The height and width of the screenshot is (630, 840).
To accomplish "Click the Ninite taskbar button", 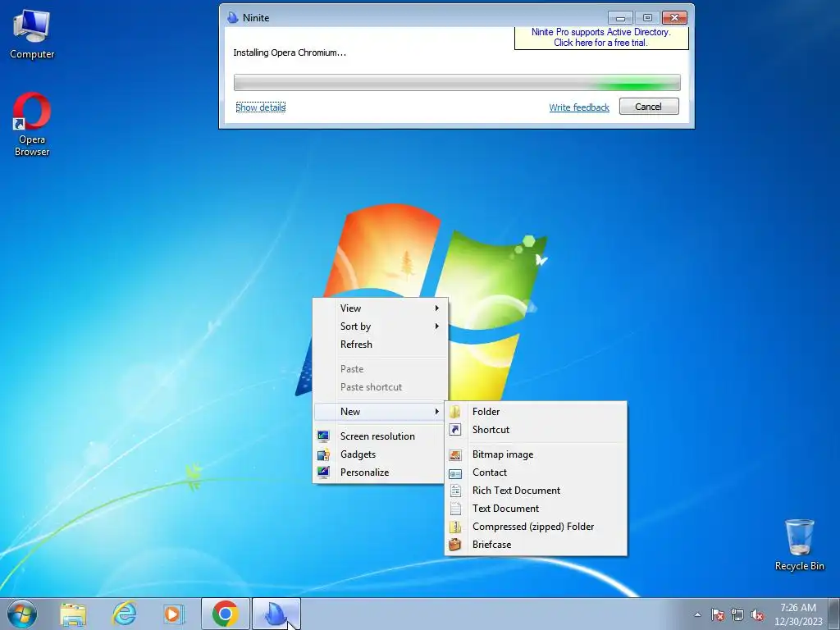I will pos(276,614).
